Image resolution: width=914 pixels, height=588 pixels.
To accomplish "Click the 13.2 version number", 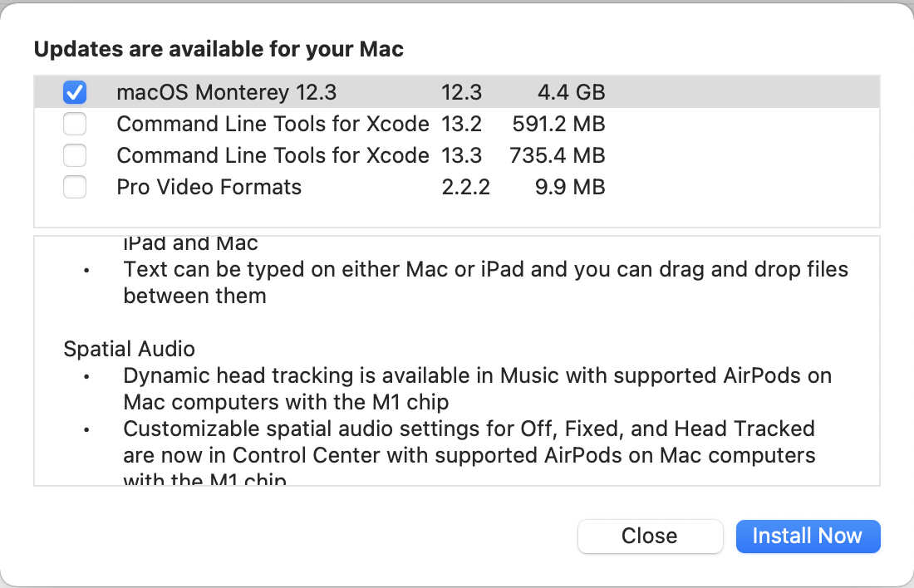I will pos(462,124).
